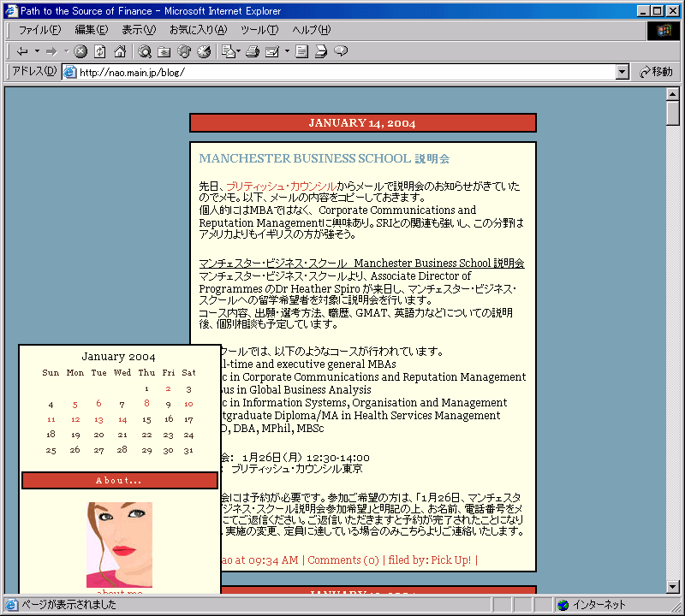The width and height of the screenshot is (685, 616).
Task: Click the Discuss document toolbar icon
Action: [x=301, y=51]
